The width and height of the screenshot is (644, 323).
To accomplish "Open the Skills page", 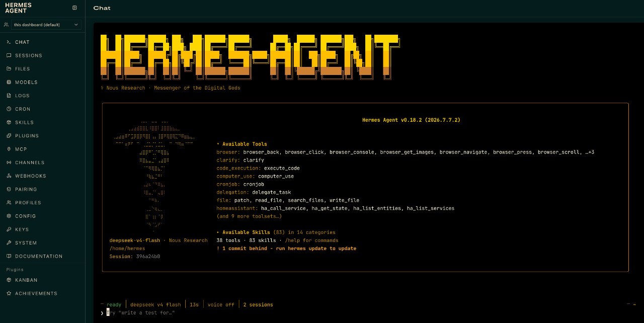I will [43, 122].
